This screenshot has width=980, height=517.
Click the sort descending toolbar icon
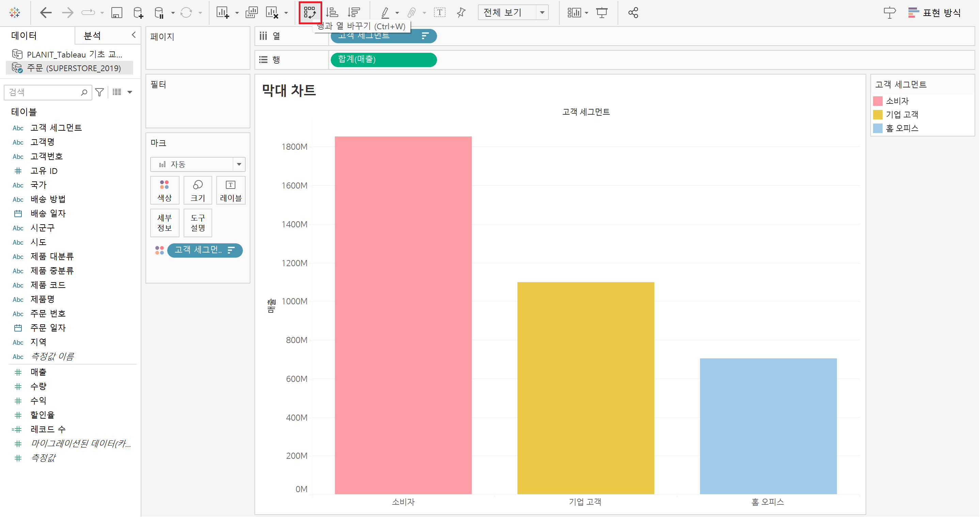[x=354, y=13]
